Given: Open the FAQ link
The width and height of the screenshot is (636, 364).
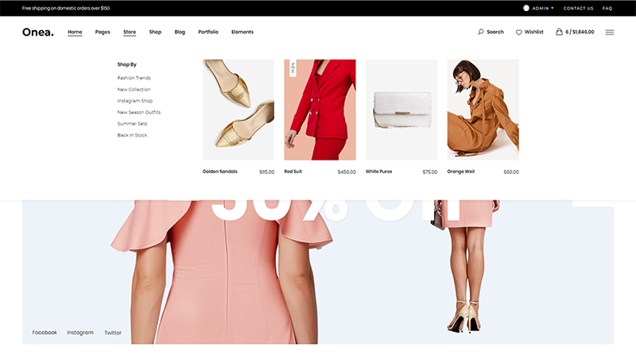Looking at the screenshot, I should tap(607, 8).
